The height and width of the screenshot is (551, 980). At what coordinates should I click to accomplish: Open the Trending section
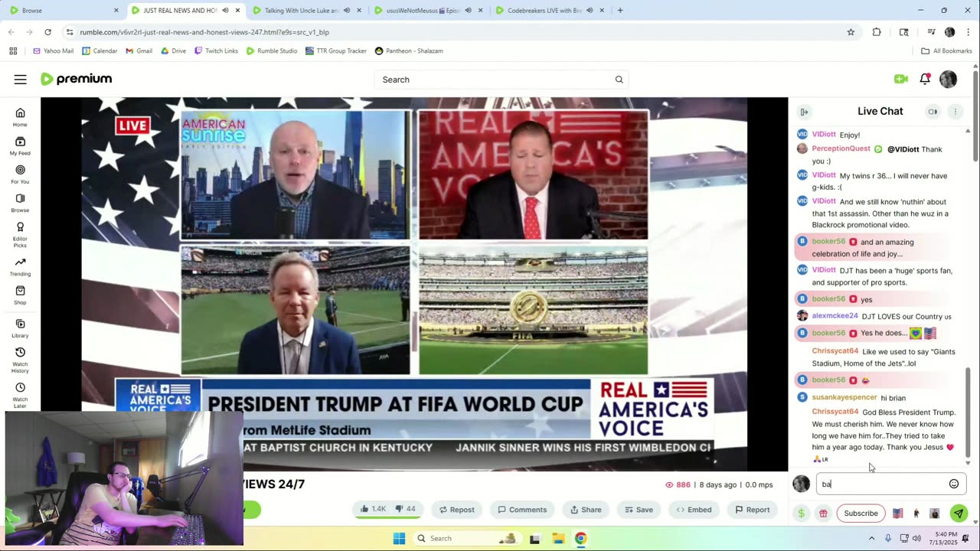[20, 266]
